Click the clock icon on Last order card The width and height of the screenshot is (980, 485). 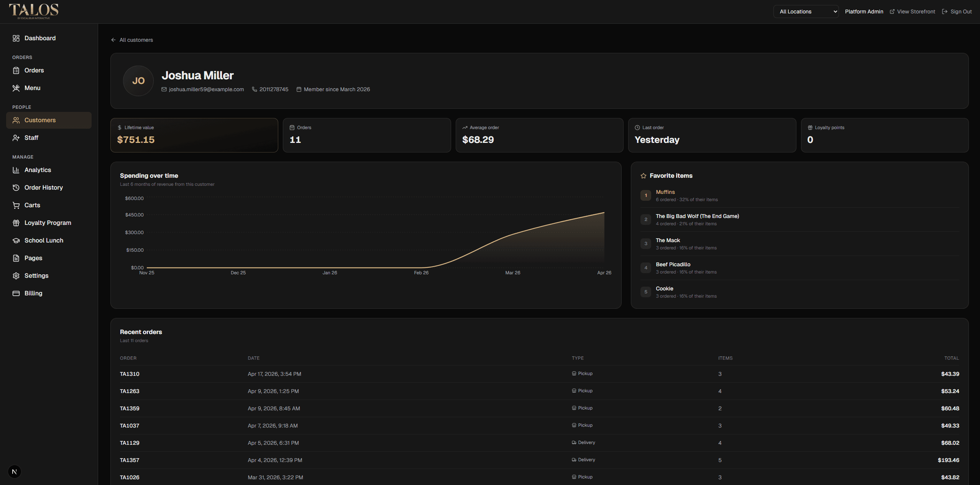pyautogui.click(x=637, y=128)
